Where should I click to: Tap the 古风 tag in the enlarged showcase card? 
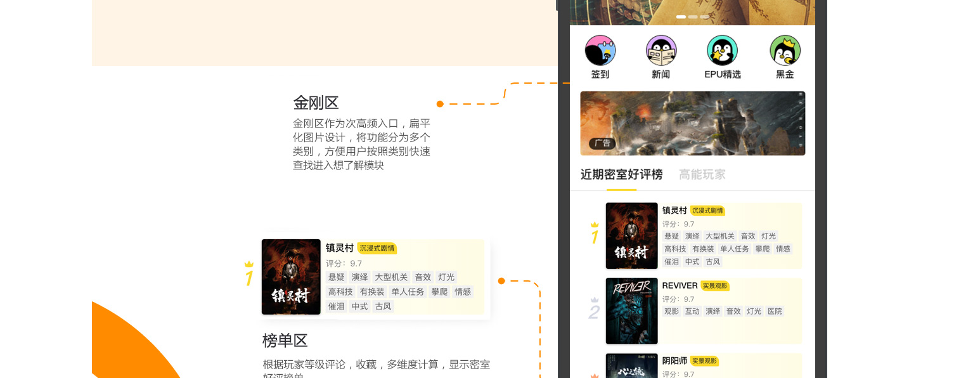383,306
